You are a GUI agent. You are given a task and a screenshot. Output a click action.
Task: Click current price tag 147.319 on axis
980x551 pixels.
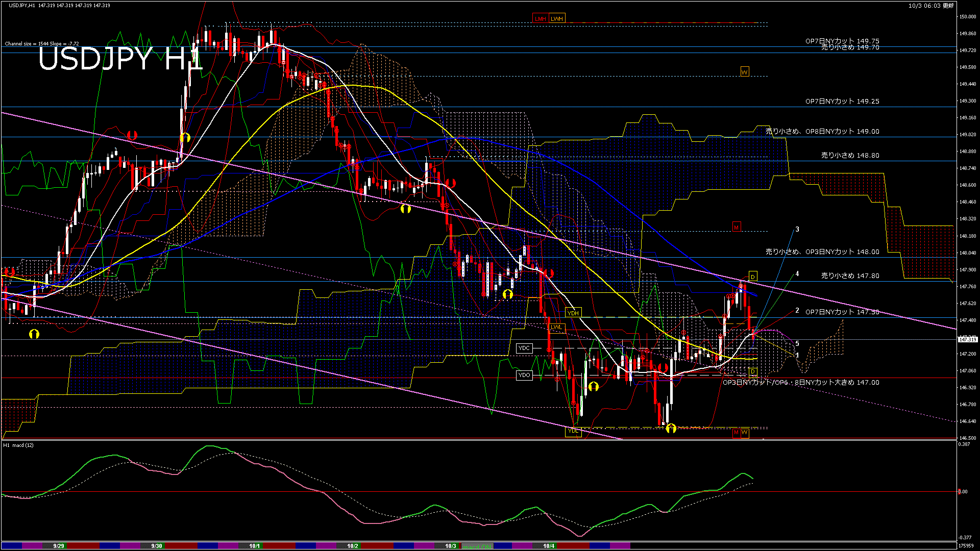[967, 339]
